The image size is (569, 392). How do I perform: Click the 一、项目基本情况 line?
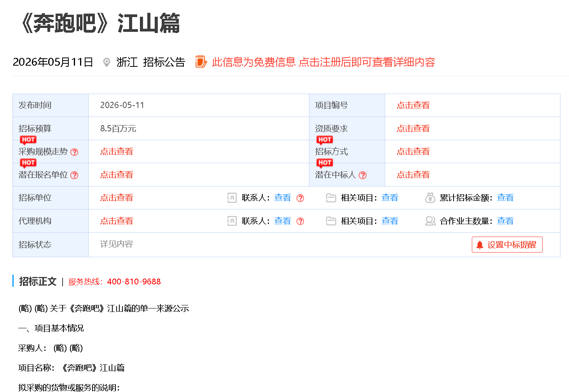pyautogui.click(x=51, y=328)
